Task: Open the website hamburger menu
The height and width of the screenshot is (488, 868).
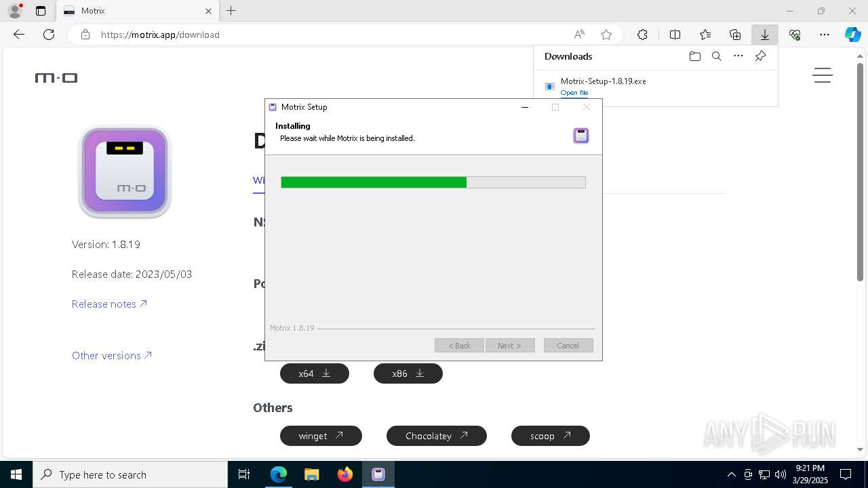Action: point(823,75)
